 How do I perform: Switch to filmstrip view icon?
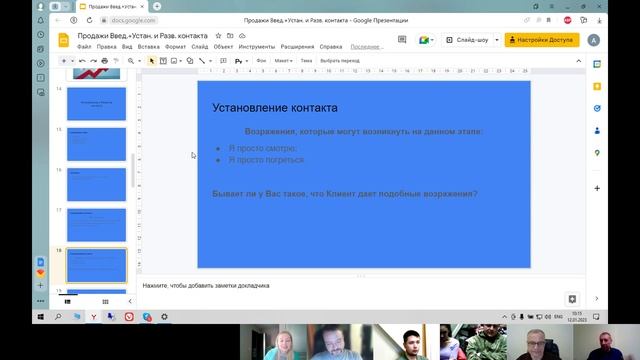[x=68, y=302]
